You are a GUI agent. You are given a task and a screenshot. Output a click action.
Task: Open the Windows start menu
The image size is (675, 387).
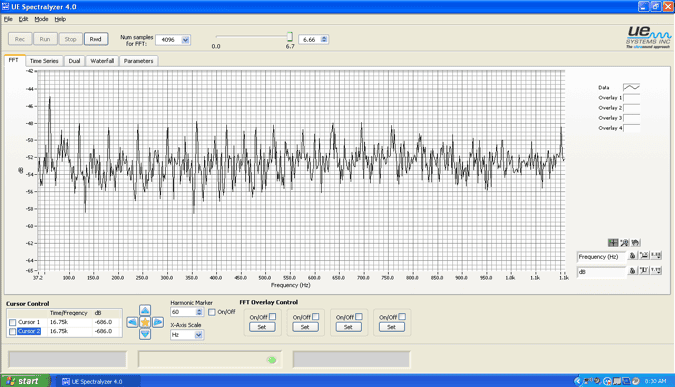(25, 381)
